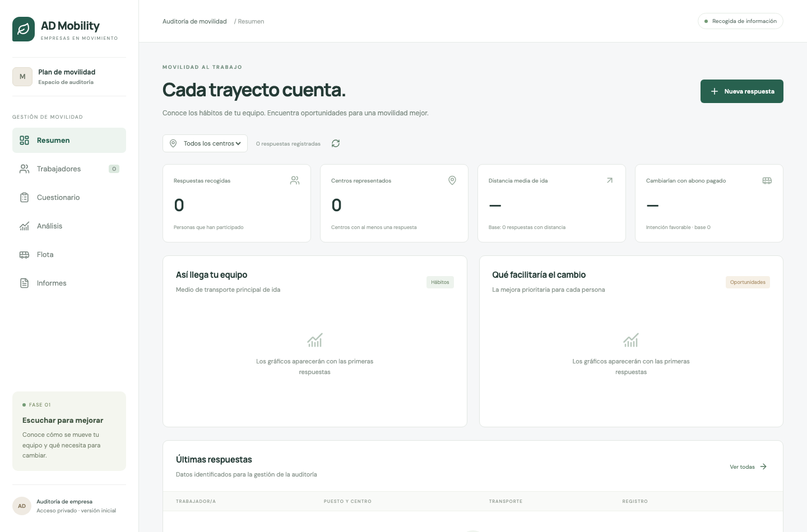Click the REGISTRO column header
This screenshot has width=807, height=532.
(x=635, y=501)
